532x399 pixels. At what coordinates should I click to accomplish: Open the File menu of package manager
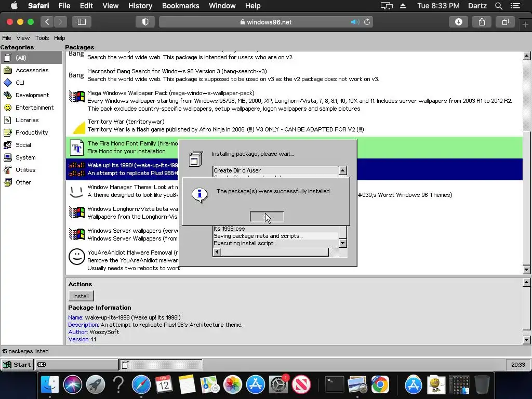[6, 38]
